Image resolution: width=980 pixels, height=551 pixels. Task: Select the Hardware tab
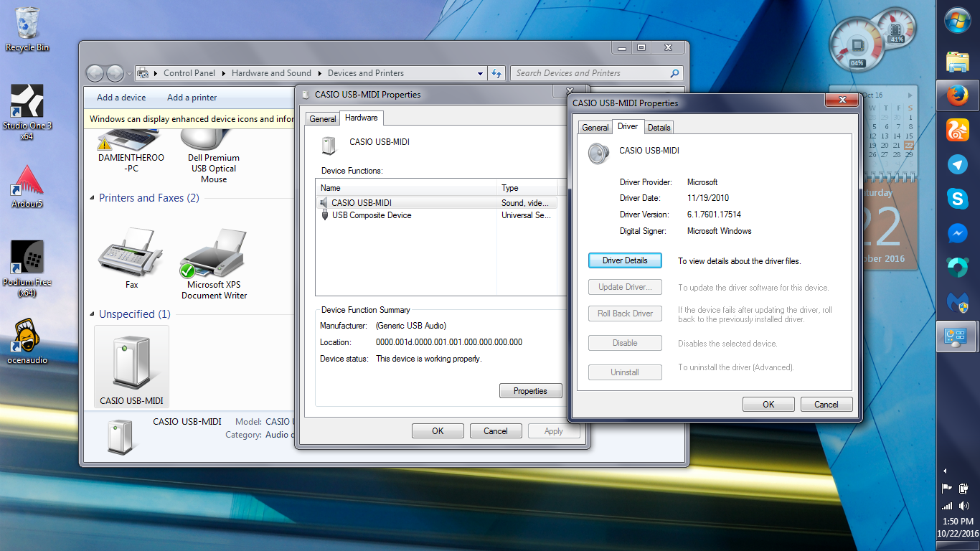pos(361,118)
